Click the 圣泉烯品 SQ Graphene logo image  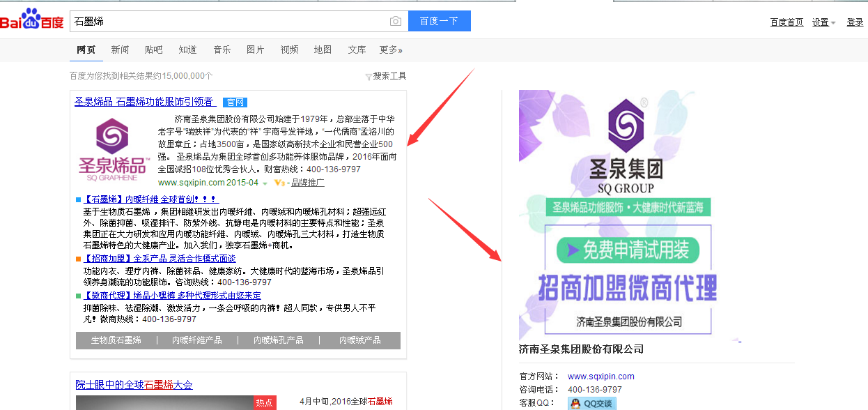(x=113, y=150)
